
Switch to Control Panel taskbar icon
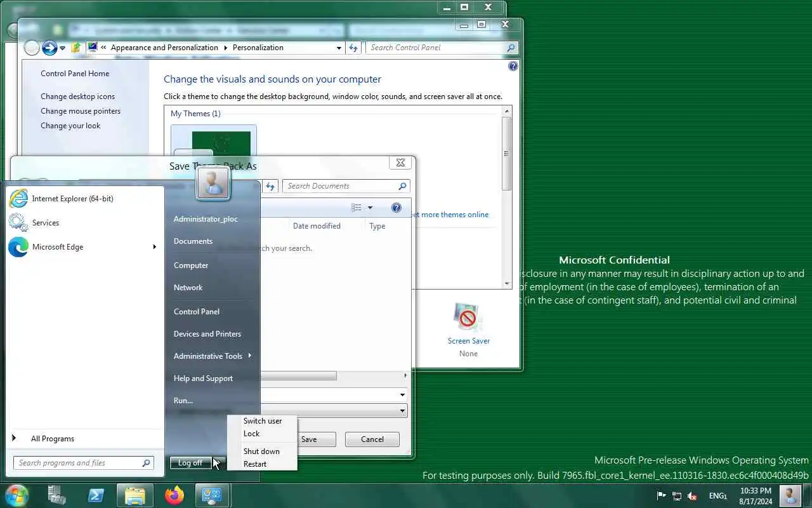(211, 495)
